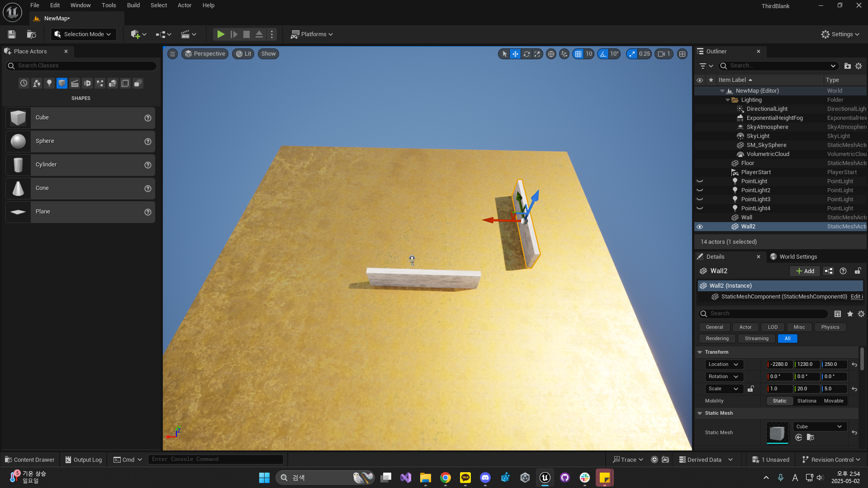Collapse the Transform section

(x=700, y=352)
